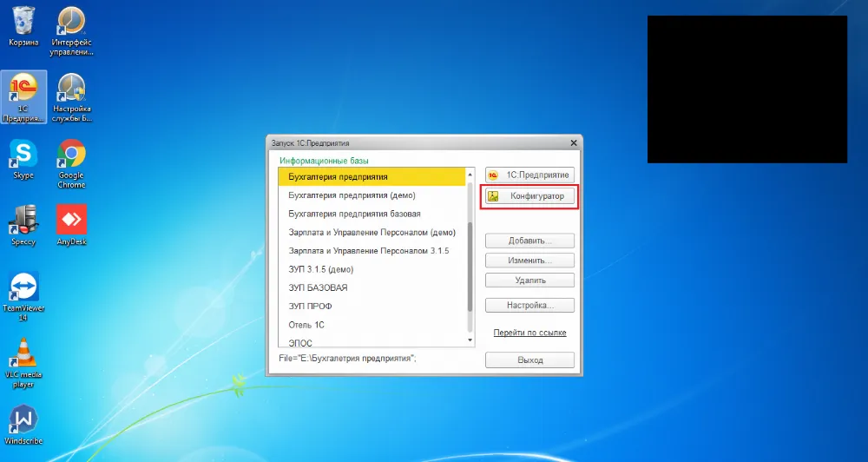Screen dimensions: 868x462
Task: Open the AnyDesk desktop shortcut
Action: point(71,226)
